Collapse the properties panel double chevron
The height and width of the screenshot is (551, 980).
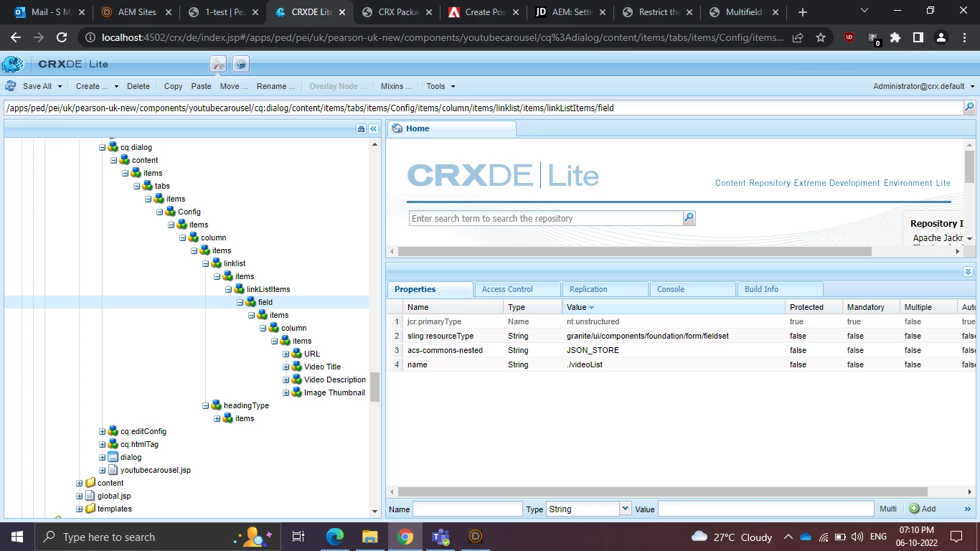(x=968, y=272)
